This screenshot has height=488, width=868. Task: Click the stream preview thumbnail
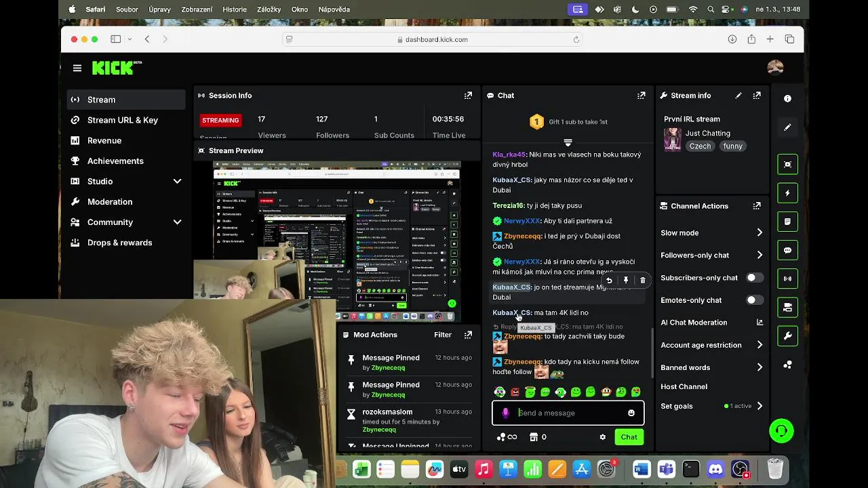(x=337, y=241)
